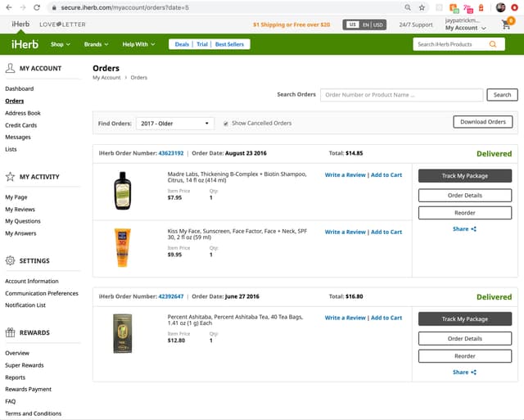
Task: Click the red Opera-style extension icon
Action: [x=515, y=7]
